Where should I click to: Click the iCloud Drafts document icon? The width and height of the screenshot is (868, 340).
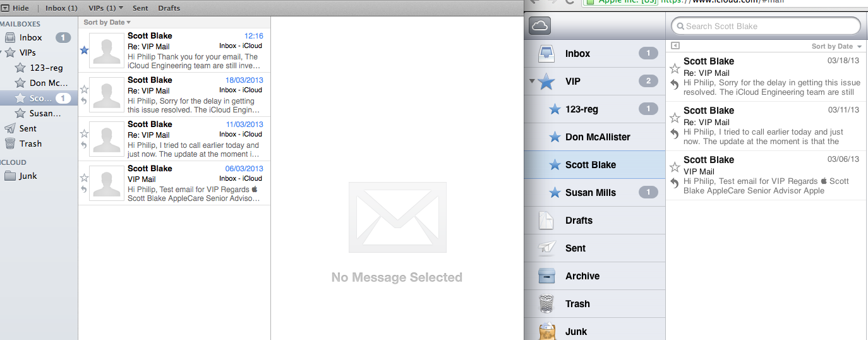tap(546, 221)
